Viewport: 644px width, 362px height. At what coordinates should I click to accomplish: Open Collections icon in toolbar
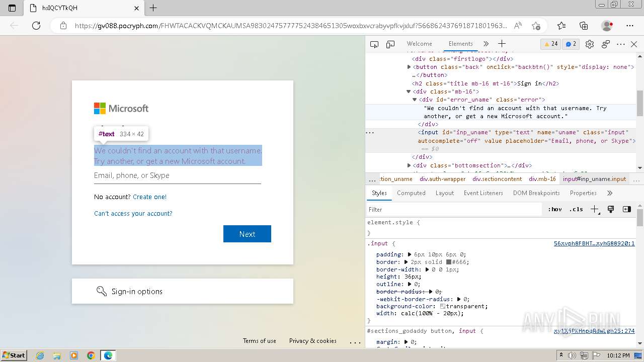[x=584, y=26]
